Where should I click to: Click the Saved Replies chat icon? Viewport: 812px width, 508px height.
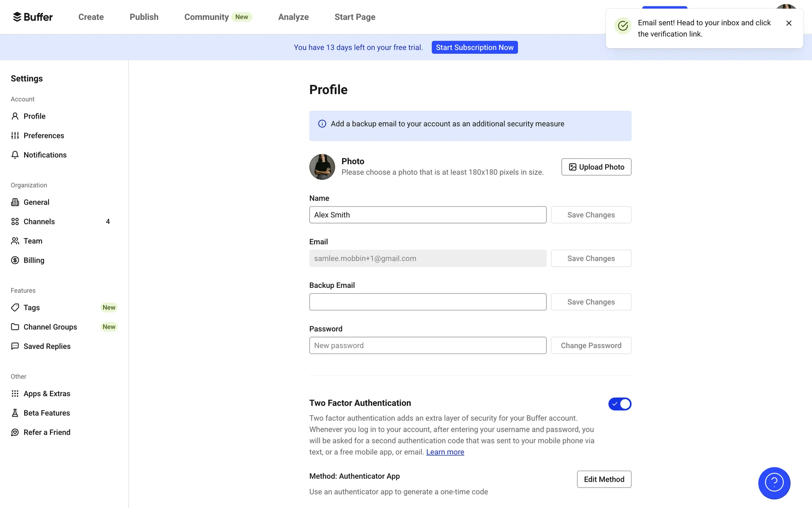coord(15,346)
